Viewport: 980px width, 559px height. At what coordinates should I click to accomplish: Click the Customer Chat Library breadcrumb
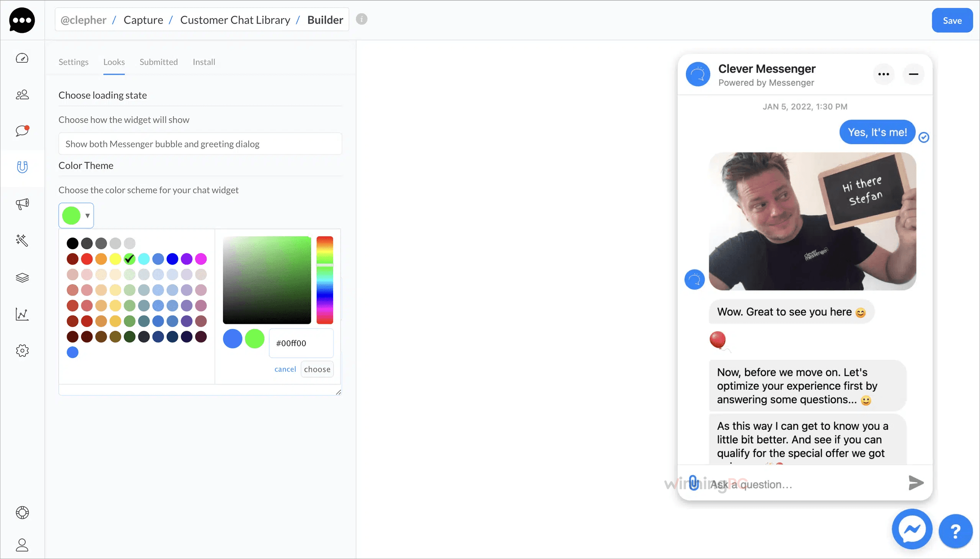click(235, 19)
